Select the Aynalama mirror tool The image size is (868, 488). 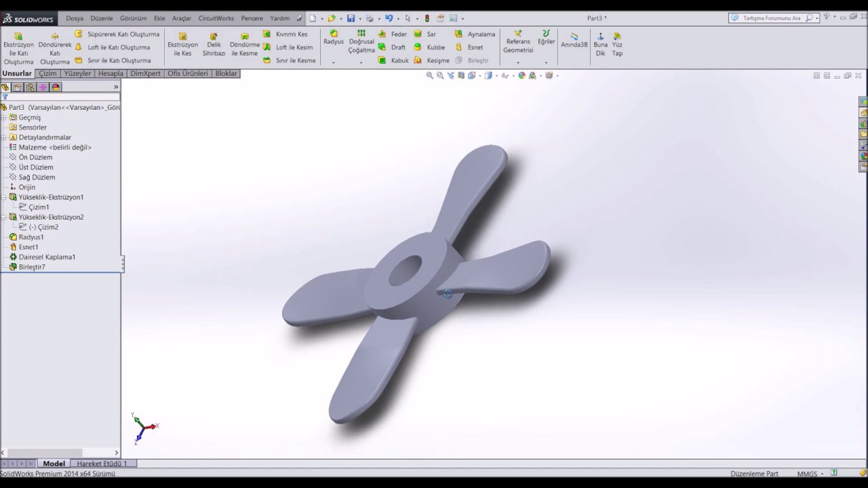[x=475, y=34]
